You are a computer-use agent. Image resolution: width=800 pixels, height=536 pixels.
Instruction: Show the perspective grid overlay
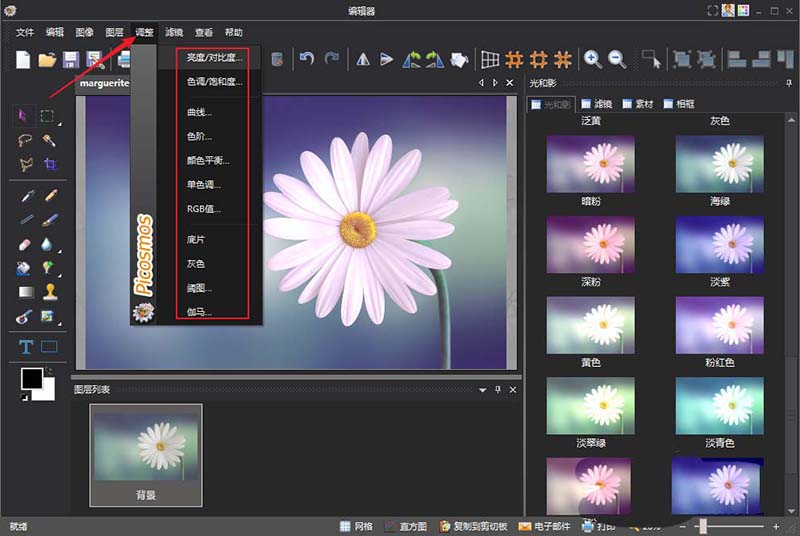490,60
